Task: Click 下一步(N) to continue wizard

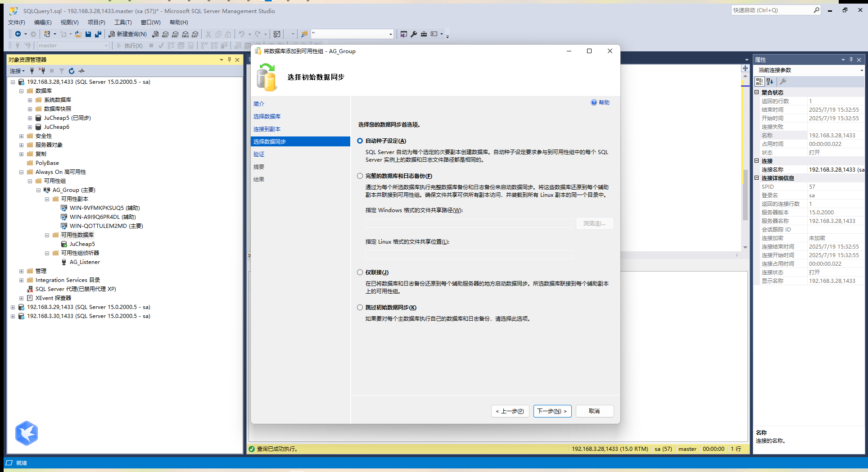Action: pos(552,411)
